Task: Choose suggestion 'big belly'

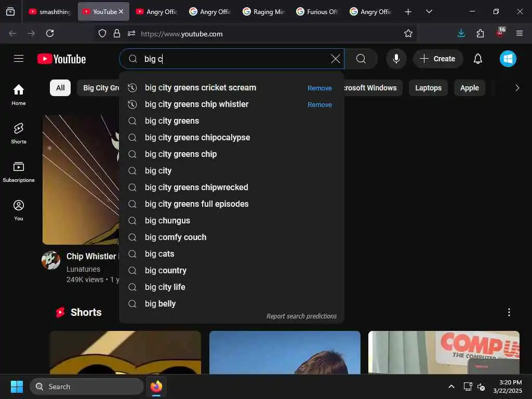Action: click(x=232, y=303)
